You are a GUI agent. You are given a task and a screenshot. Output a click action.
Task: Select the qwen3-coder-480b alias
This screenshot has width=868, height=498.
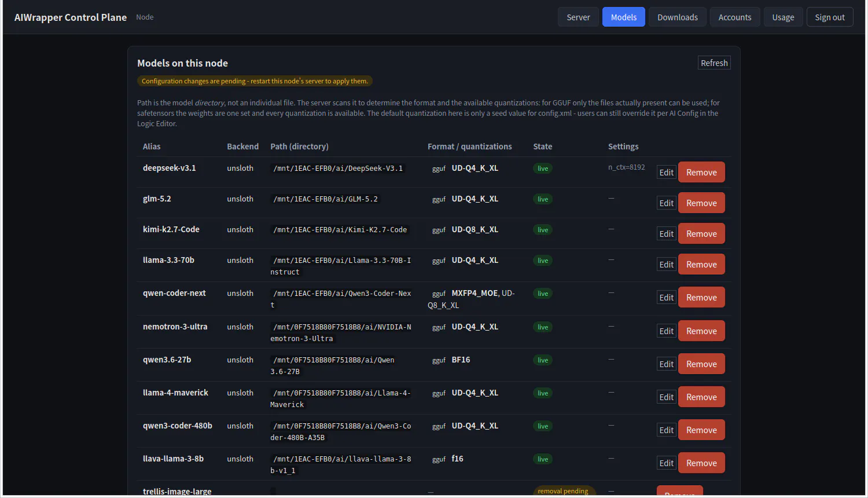click(177, 426)
